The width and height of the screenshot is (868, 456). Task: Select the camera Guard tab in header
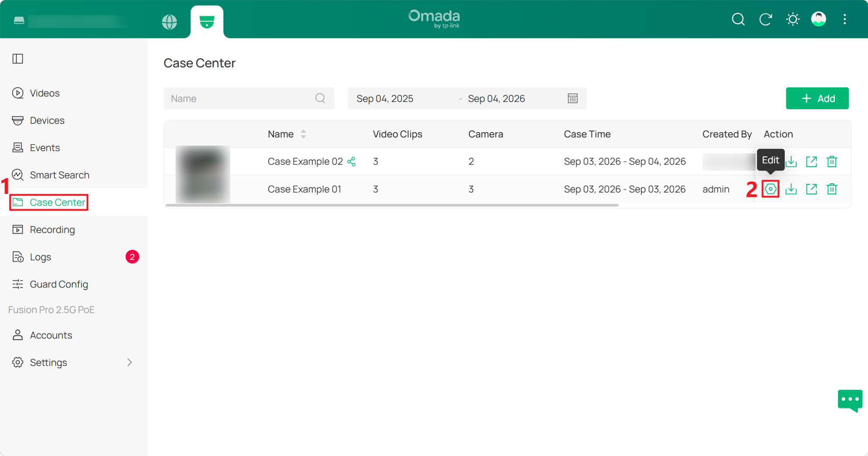(207, 21)
